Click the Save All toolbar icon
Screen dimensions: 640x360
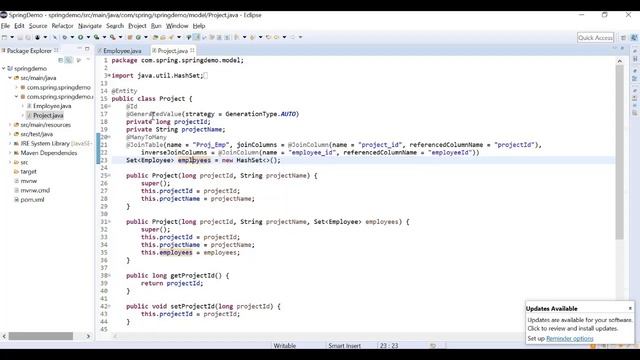pyautogui.click(x=28, y=37)
